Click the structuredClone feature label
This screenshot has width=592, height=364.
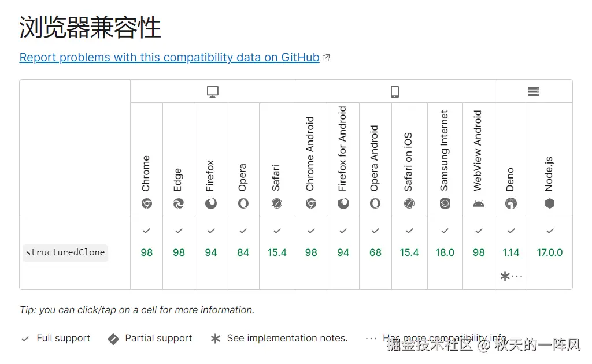[65, 252]
